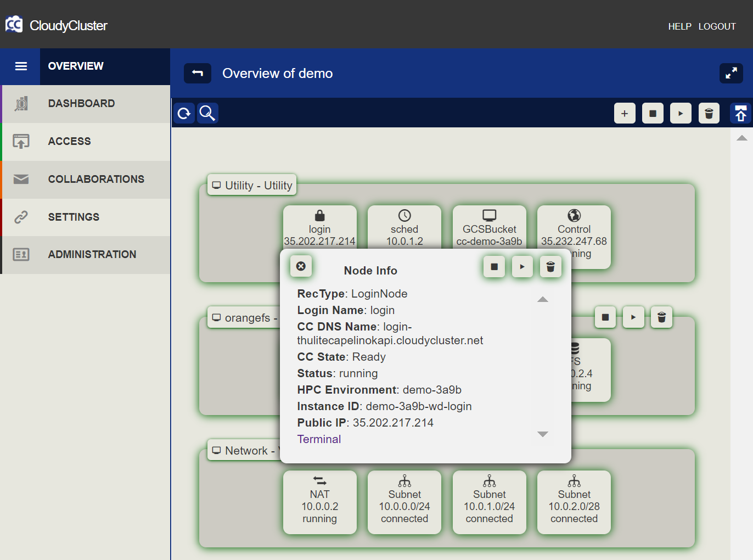Select Subnet 10.0.0.0/24 network icon

coord(404,481)
